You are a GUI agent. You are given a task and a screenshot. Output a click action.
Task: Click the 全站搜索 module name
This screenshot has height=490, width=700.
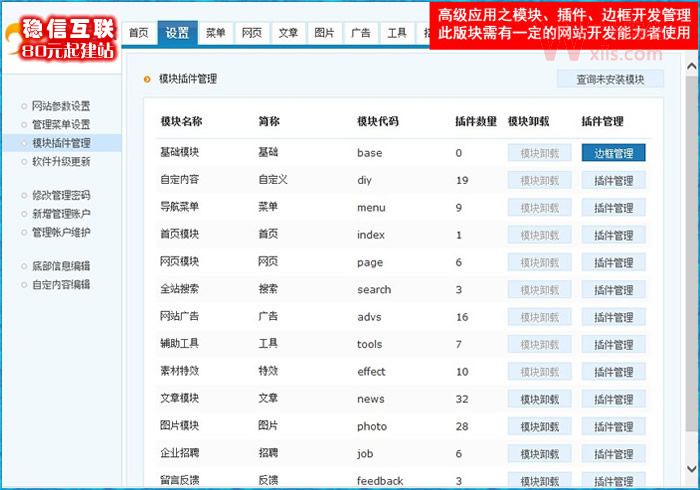click(x=179, y=289)
